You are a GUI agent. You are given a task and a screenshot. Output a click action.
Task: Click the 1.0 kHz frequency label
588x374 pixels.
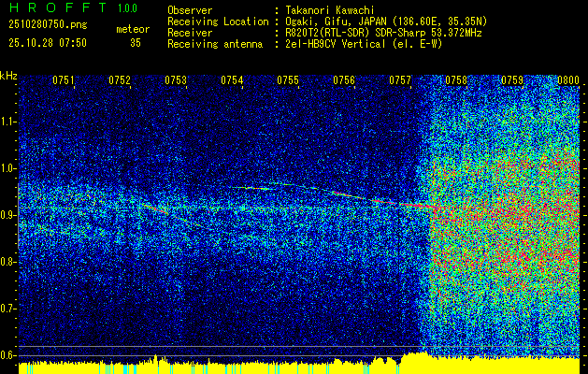(x=7, y=168)
